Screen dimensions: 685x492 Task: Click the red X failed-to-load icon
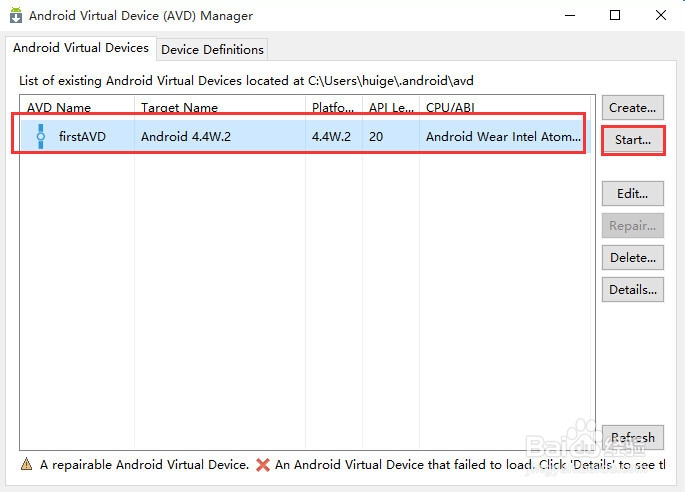click(263, 465)
